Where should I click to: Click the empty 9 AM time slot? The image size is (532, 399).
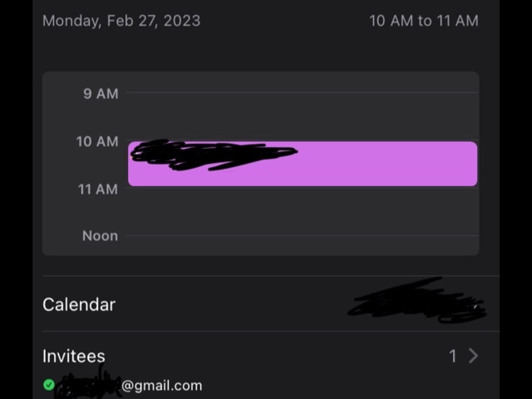pos(299,116)
